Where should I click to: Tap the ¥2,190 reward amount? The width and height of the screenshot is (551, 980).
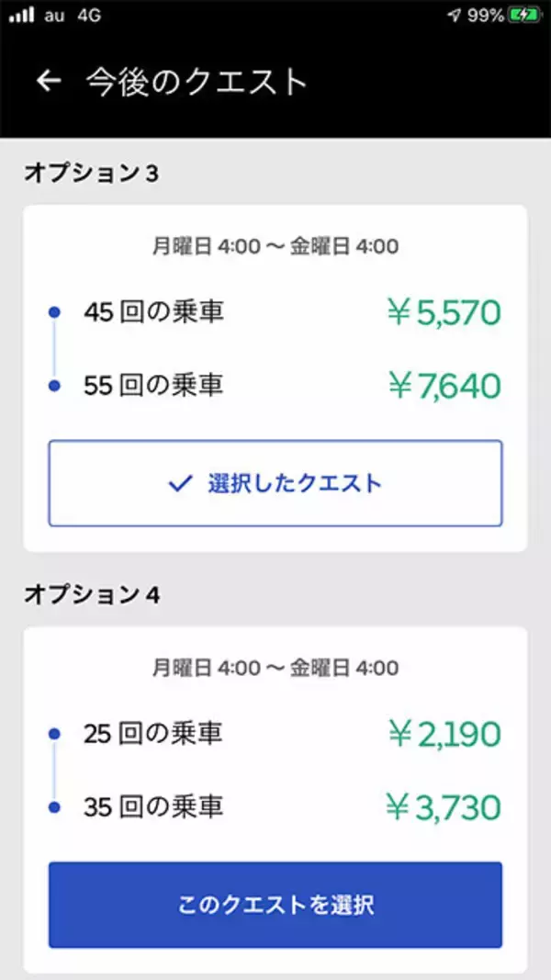(444, 735)
